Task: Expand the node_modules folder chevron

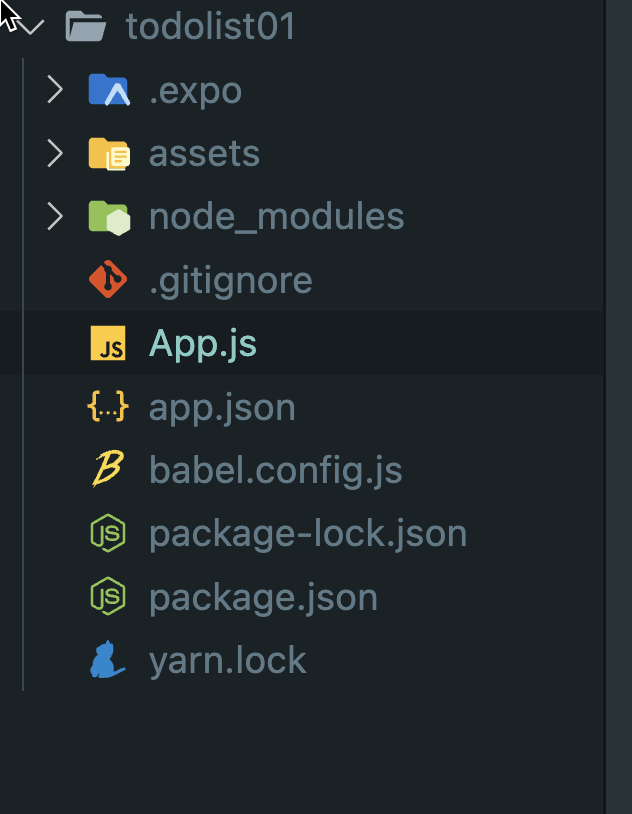Action: [x=55, y=216]
